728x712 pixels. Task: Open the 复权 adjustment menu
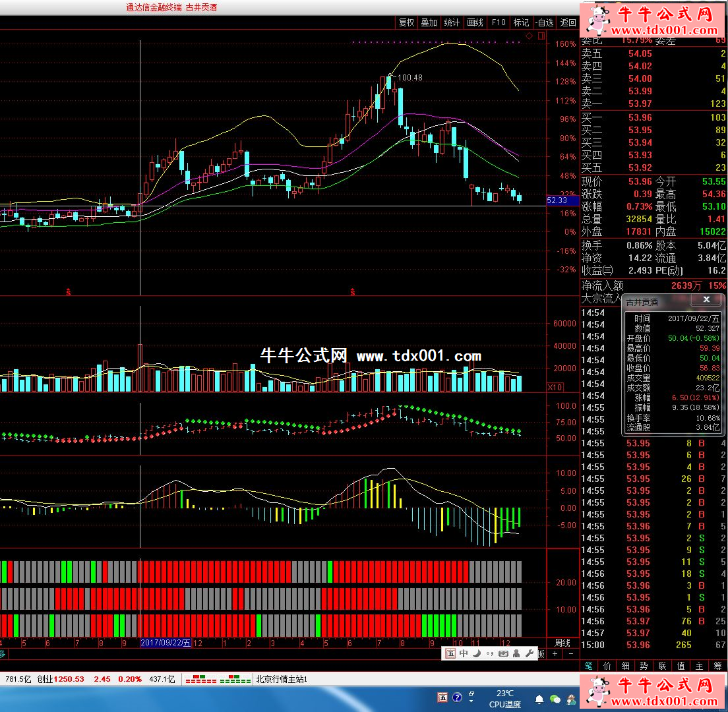coord(406,22)
